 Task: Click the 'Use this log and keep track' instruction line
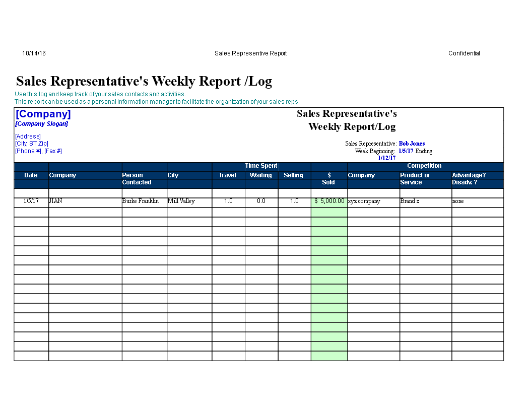100,94
